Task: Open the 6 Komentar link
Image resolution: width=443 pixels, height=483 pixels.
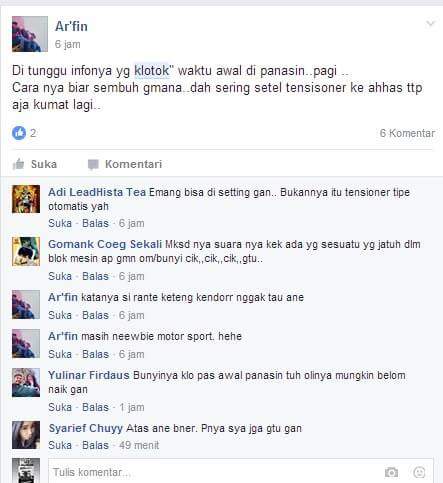Action: [x=407, y=133]
